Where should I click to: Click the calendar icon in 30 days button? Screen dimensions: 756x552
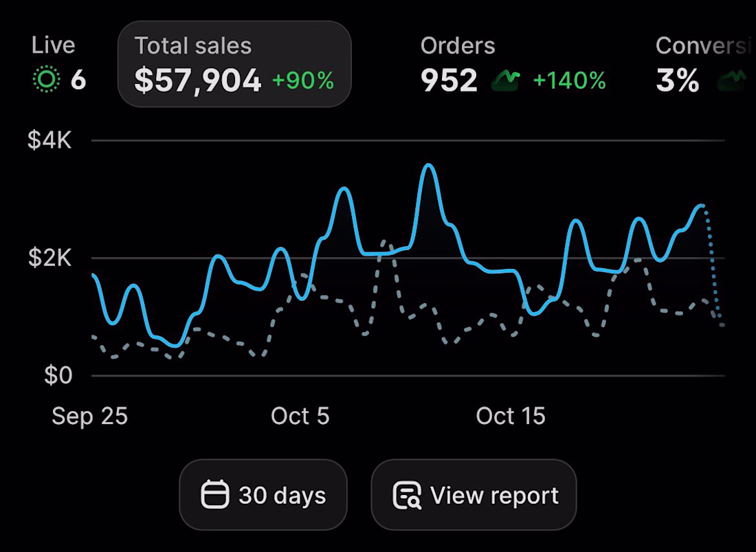(x=215, y=494)
